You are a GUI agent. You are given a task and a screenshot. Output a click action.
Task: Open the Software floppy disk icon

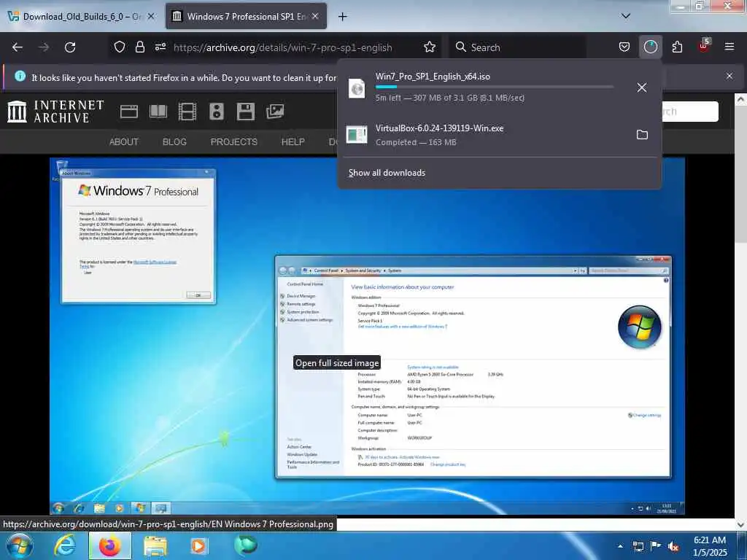coord(245,112)
